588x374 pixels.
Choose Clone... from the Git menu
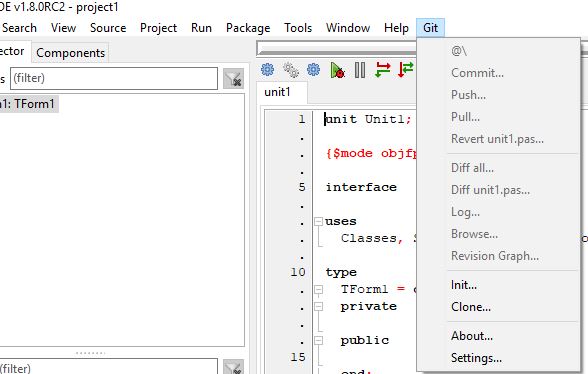(499, 307)
